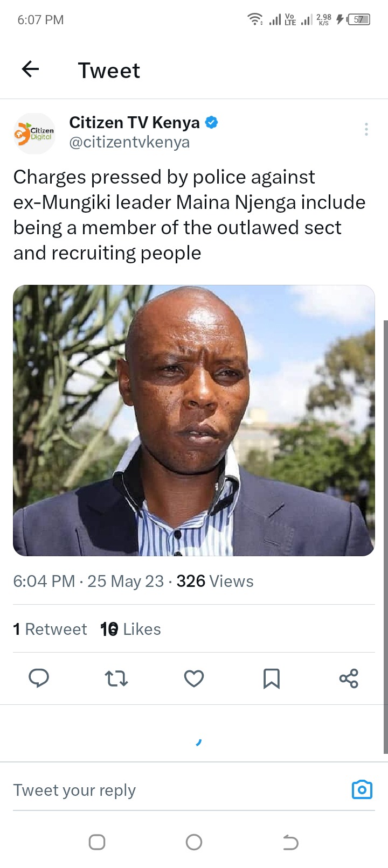The width and height of the screenshot is (388, 868).
Task: Tap the share icon
Action: (349, 678)
